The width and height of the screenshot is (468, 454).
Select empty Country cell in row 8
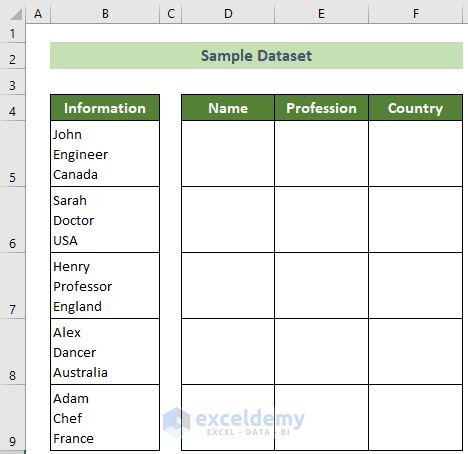pyautogui.click(x=415, y=352)
